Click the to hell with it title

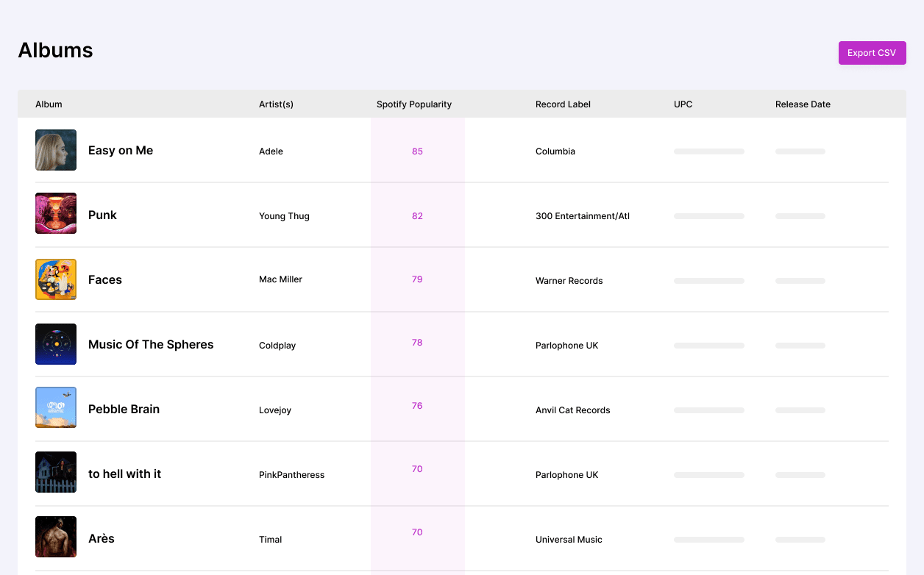point(124,474)
